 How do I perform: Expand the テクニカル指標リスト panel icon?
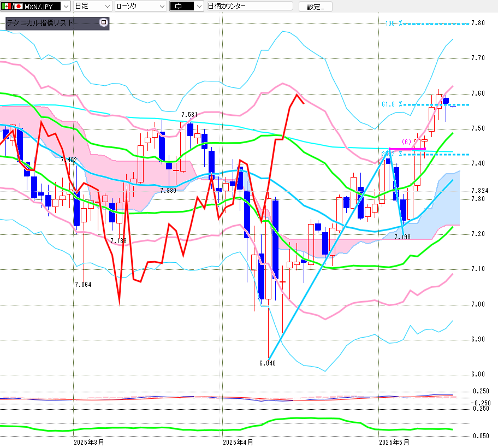[x=104, y=22]
